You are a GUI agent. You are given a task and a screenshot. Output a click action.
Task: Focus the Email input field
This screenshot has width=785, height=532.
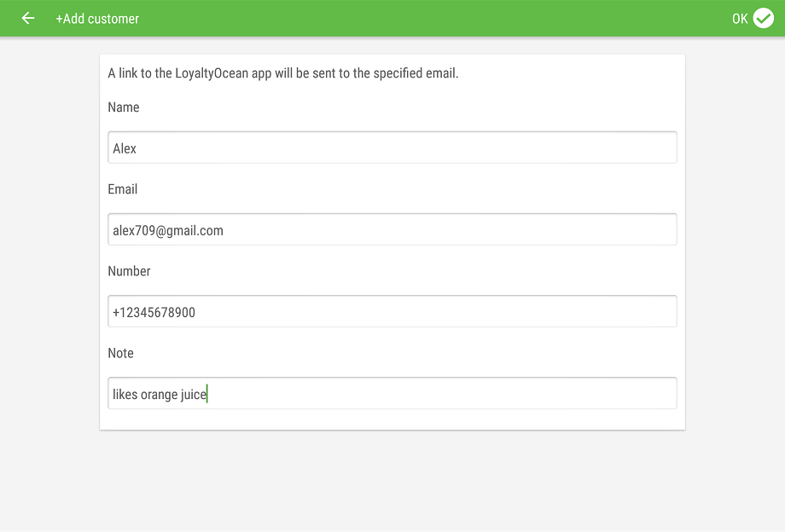[x=392, y=229]
